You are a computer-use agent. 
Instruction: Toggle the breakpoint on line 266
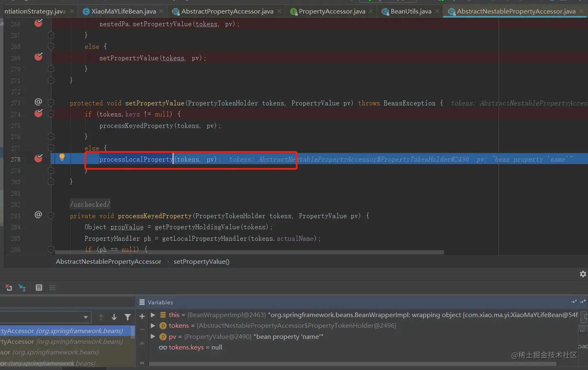pos(39,23)
